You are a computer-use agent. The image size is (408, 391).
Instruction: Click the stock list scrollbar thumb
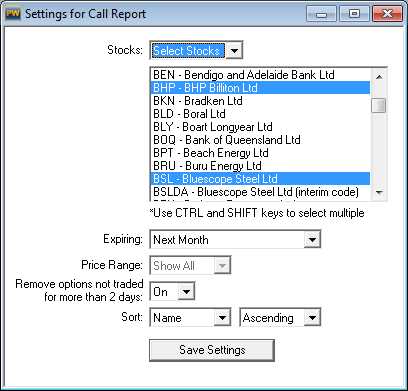pyautogui.click(x=379, y=105)
